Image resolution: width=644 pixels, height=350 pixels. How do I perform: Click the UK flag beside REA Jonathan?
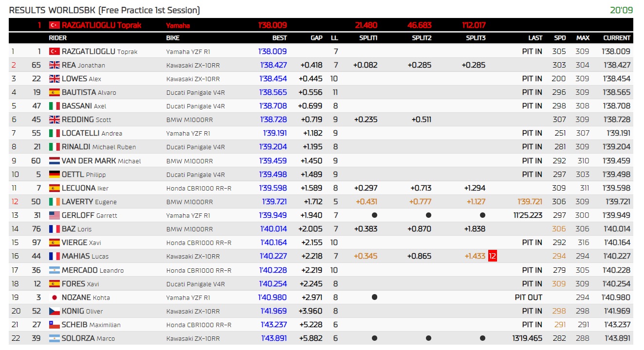click(54, 65)
